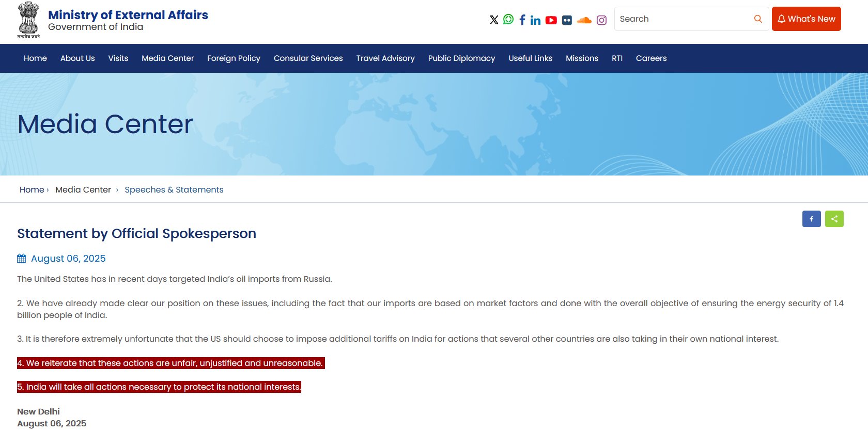
Task: Click the Home breadcrumb link
Action: (x=32, y=190)
